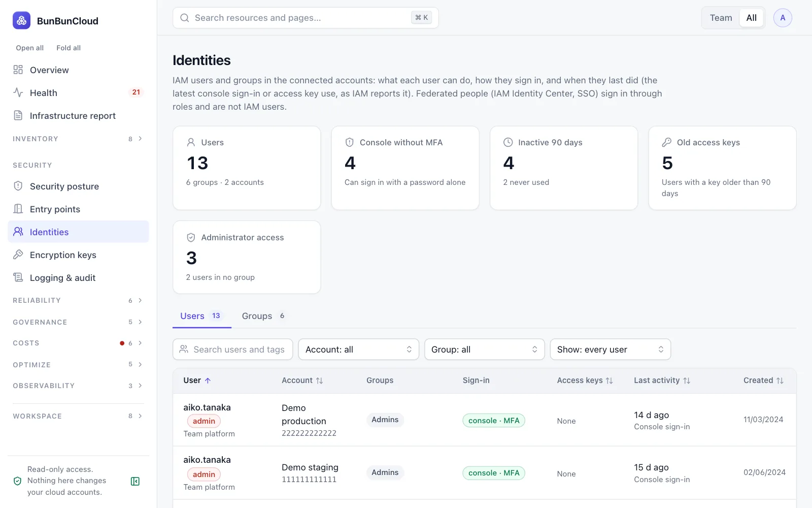Click the admin badge on the Demo production row
812x508 pixels.
click(204, 421)
